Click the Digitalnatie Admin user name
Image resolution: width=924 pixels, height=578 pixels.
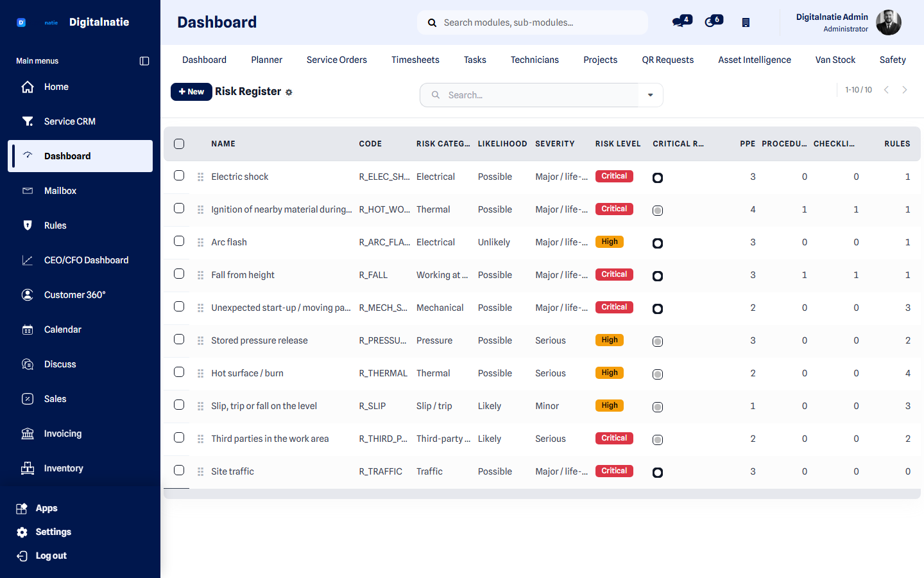click(x=832, y=17)
